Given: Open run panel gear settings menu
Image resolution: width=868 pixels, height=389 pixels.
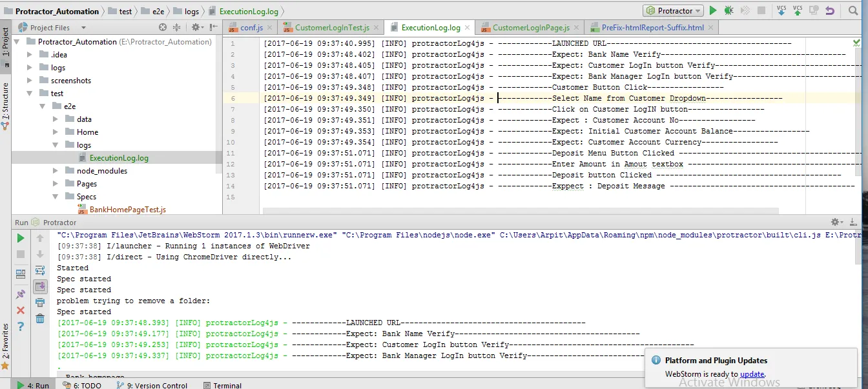Looking at the screenshot, I should point(836,222).
